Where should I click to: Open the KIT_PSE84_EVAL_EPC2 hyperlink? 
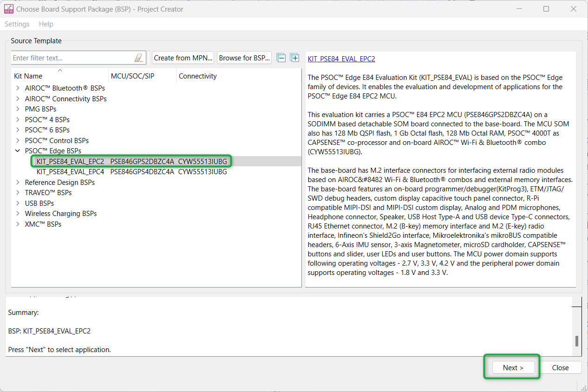point(341,59)
